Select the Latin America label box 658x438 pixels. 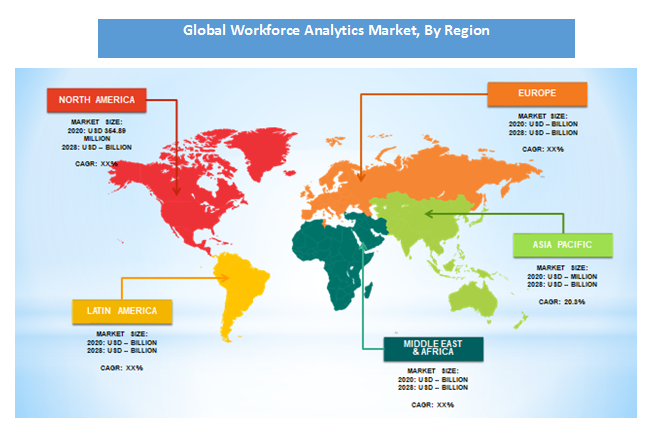tap(122, 311)
